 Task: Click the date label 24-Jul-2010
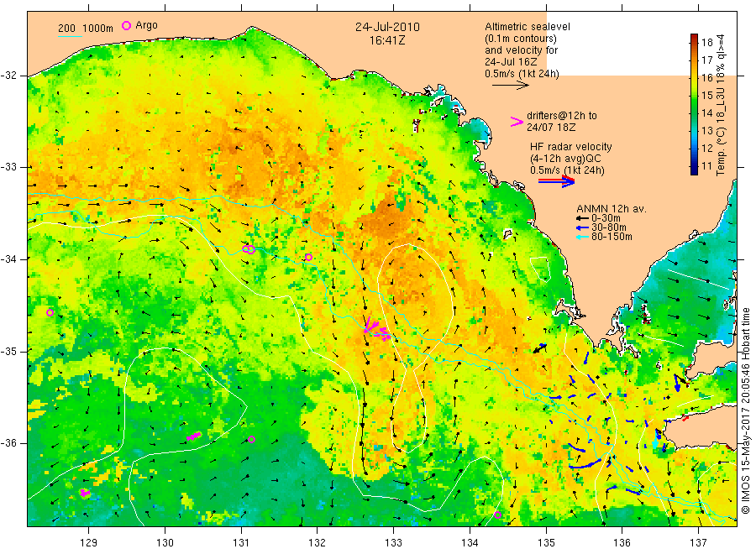[x=387, y=27]
